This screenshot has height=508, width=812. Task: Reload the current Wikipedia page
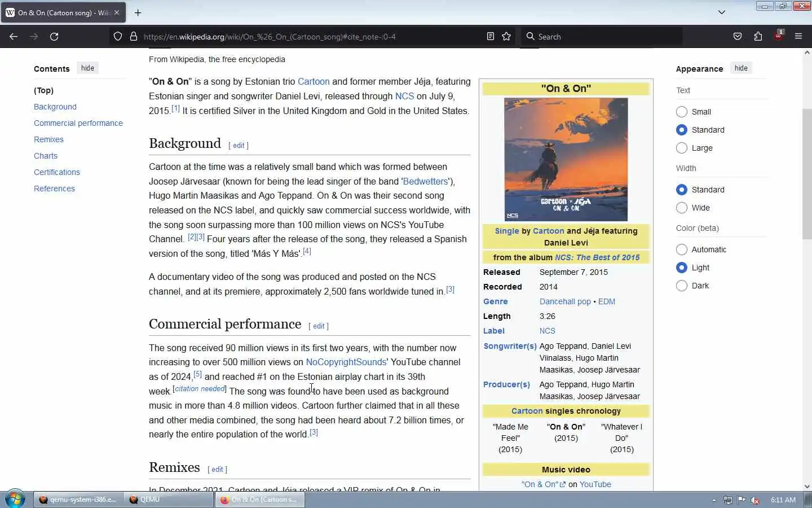[54, 36]
